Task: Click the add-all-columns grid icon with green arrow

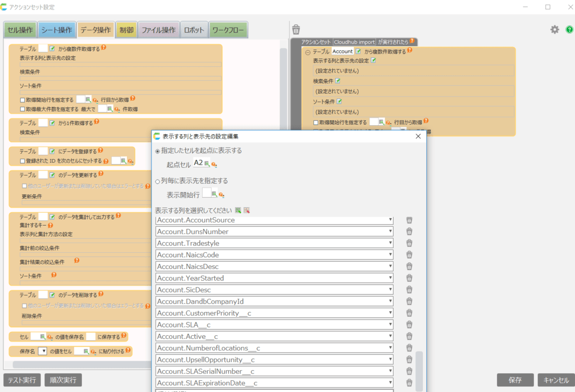Action: [x=238, y=210]
